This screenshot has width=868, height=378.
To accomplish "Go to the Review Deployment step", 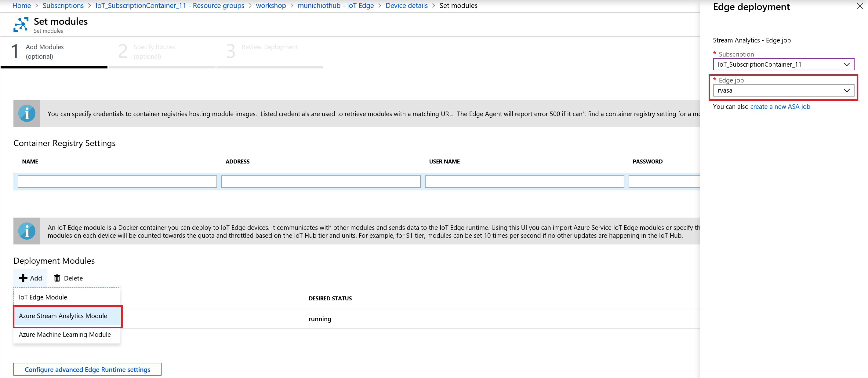I will (x=269, y=47).
